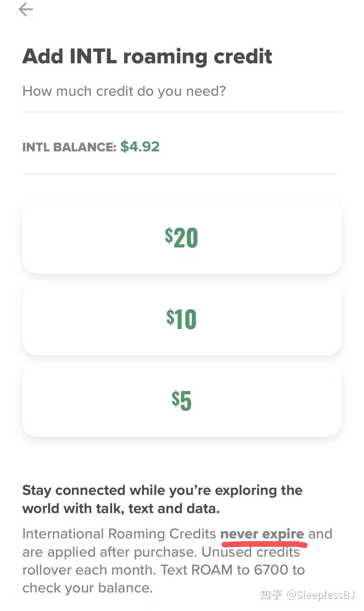Viewport: 364px width, 611px height.
Task: Click the "are applied after purchase" text
Action: coord(109,552)
